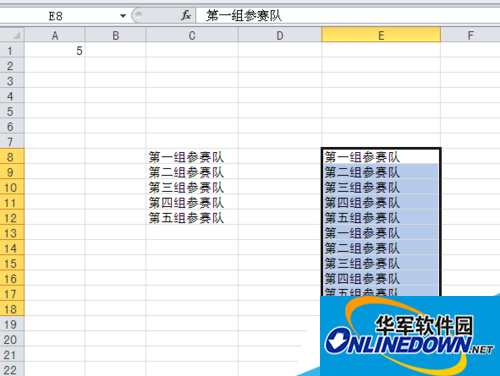
Task: Select row 18 header
Action: point(12,309)
